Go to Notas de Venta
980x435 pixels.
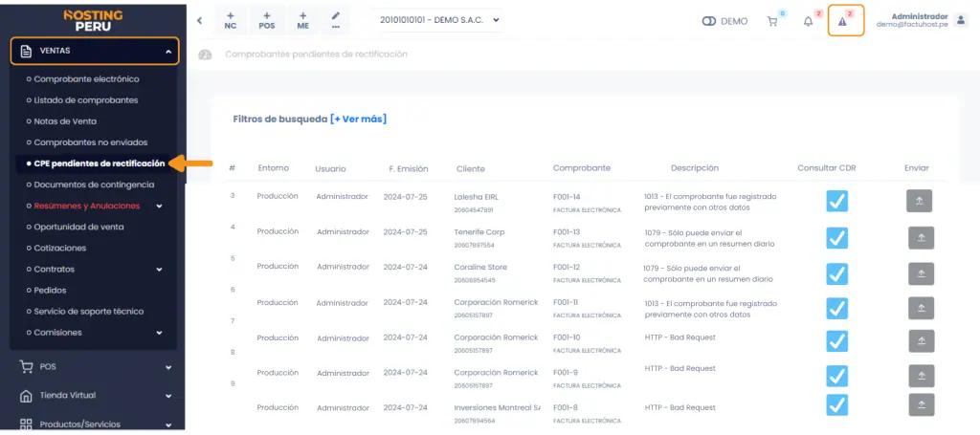coord(65,121)
